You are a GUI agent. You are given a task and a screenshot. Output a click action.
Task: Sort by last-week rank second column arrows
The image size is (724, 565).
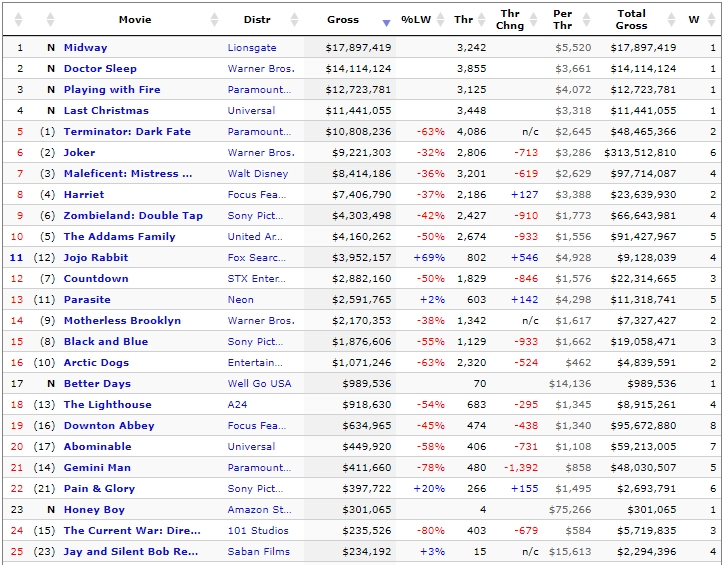(x=50, y=19)
